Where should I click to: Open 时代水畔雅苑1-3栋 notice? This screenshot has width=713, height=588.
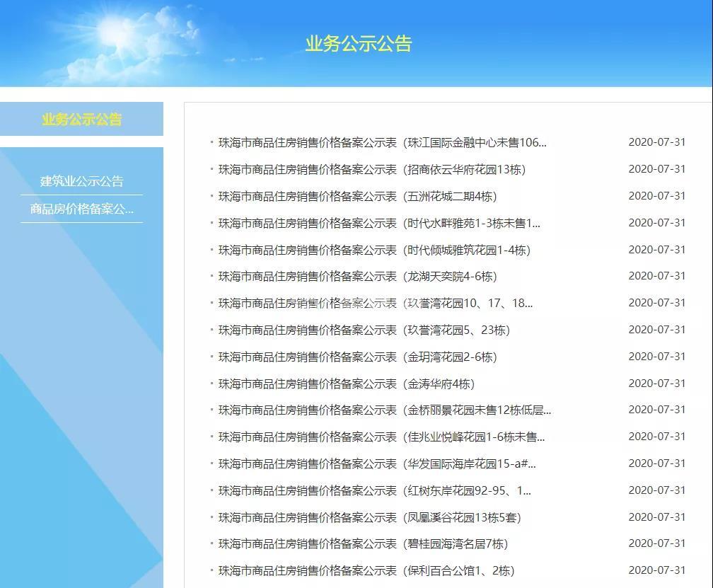[x=379, y=223]
